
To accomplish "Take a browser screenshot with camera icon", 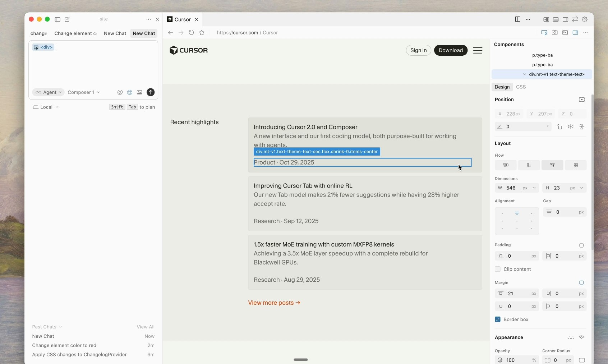I will click(x=555, y=33).
